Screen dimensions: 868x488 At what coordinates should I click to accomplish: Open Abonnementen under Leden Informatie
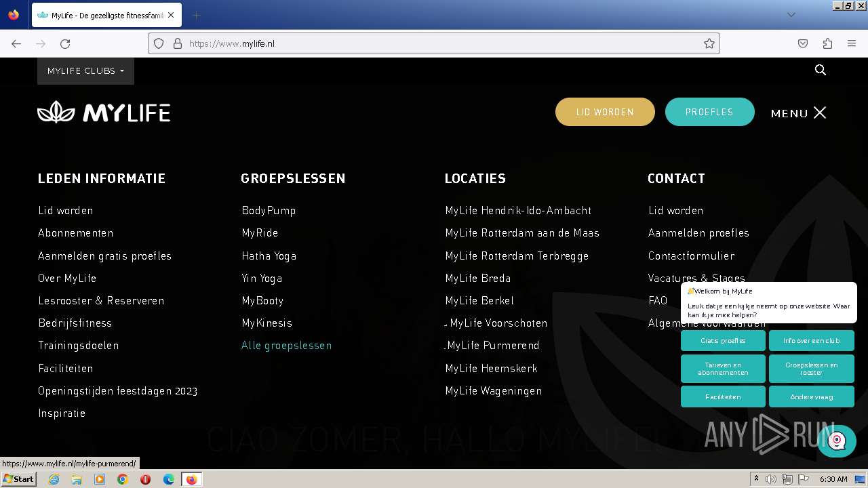pyautogui.click(x=76, y=232)
